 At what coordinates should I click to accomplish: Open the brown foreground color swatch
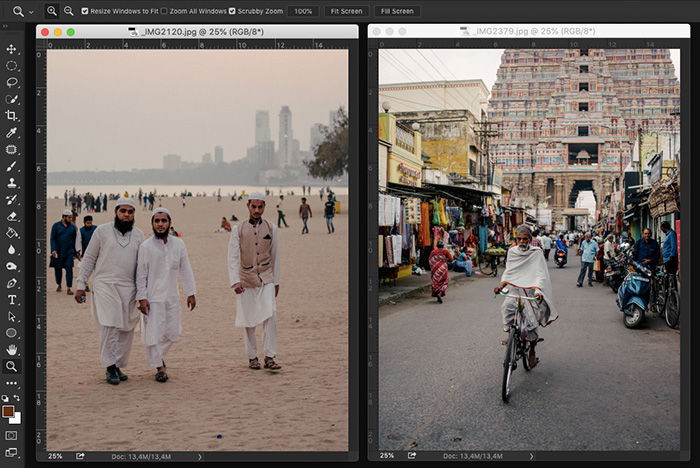[9, 410]
